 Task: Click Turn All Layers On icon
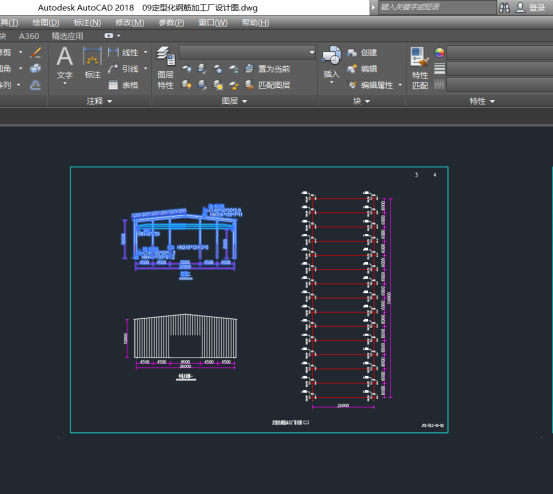187,85
